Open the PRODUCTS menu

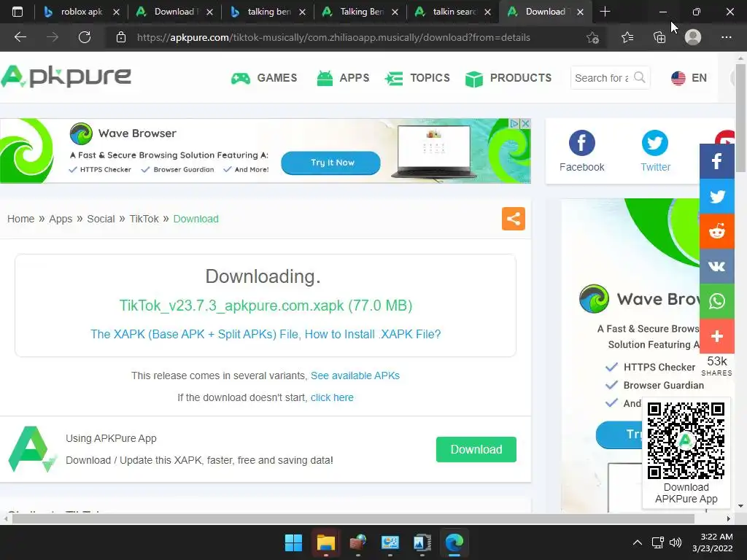508,77
